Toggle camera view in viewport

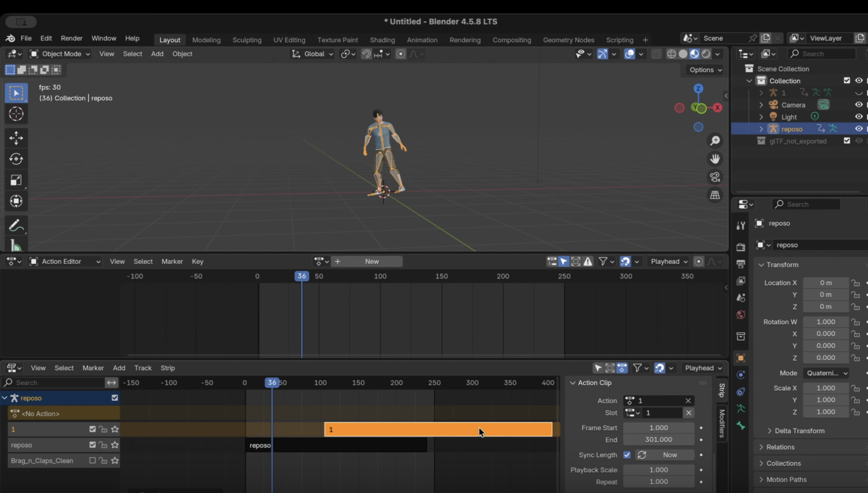(715, 177)
